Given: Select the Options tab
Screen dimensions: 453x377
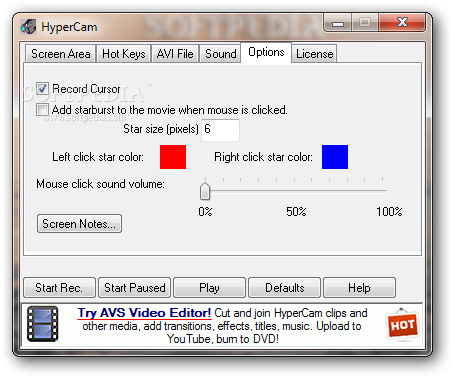Looking at the screenshot, I should (266, 52).
